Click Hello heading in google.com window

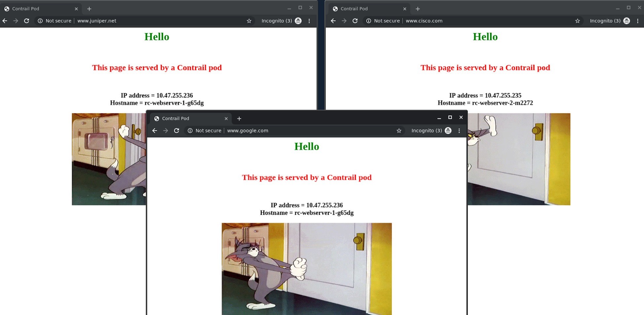[x=307, y=146]
